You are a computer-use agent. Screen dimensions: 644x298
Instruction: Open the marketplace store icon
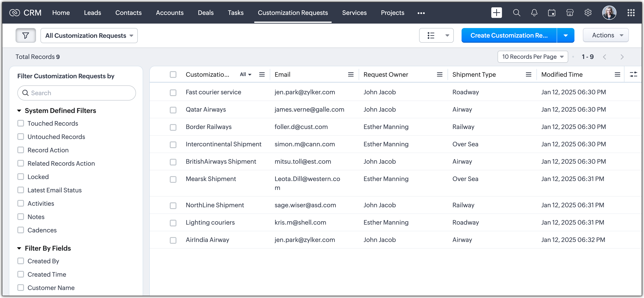tap(570, 13)
